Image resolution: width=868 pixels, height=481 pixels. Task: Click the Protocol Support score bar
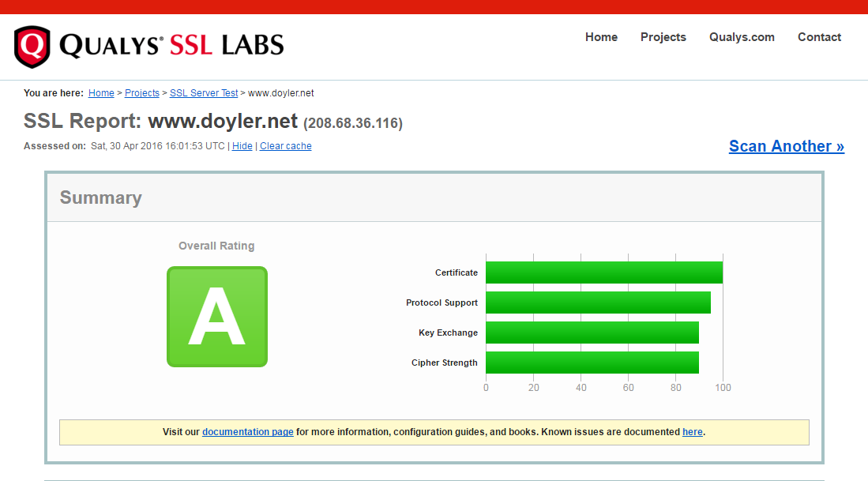pyautogui.click(x=599, y=303)
